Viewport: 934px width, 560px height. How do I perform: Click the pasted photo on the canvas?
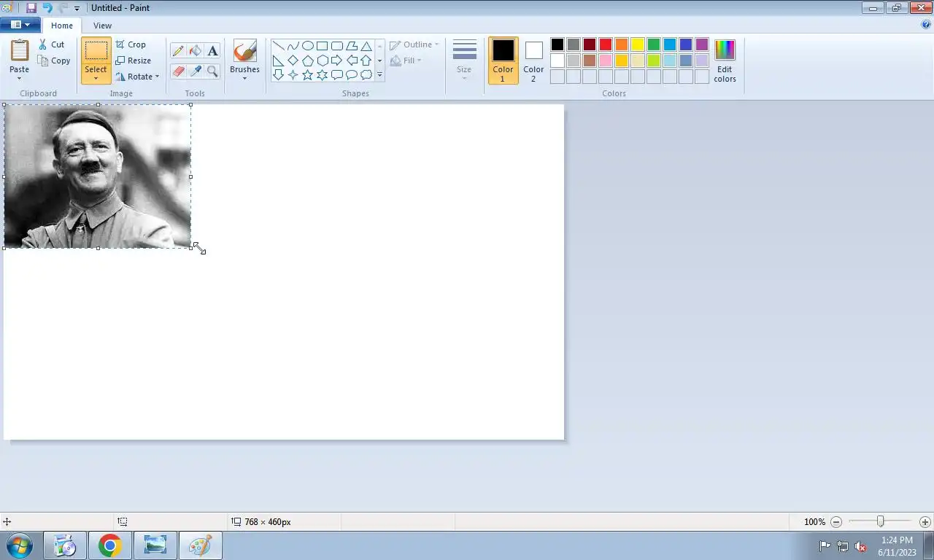click(98, 176)
